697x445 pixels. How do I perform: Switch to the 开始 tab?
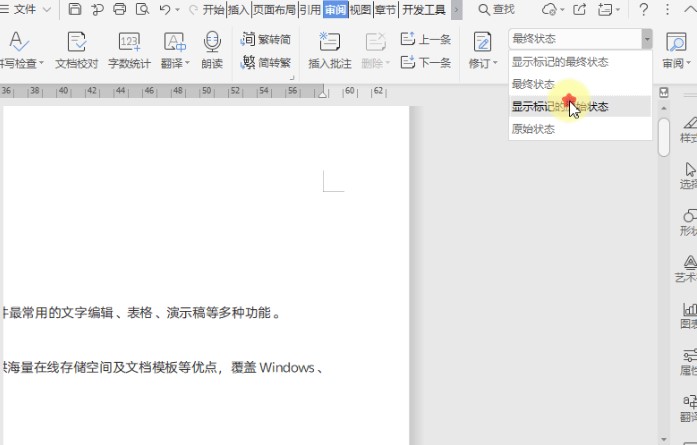pos(213,9)
